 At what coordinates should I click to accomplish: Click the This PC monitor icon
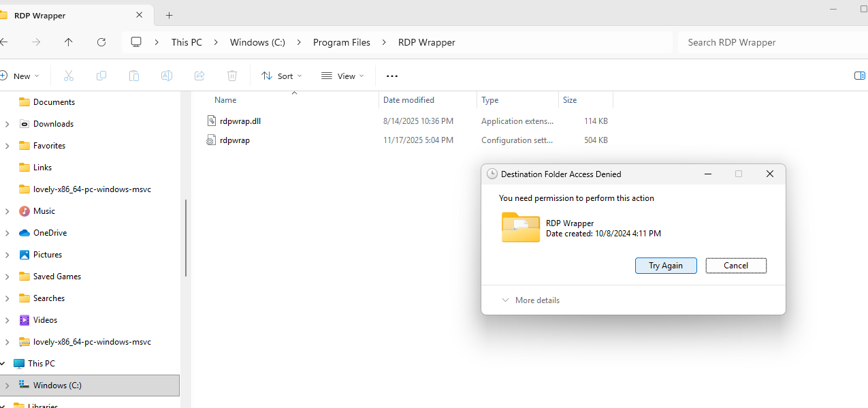click(19, 364)
